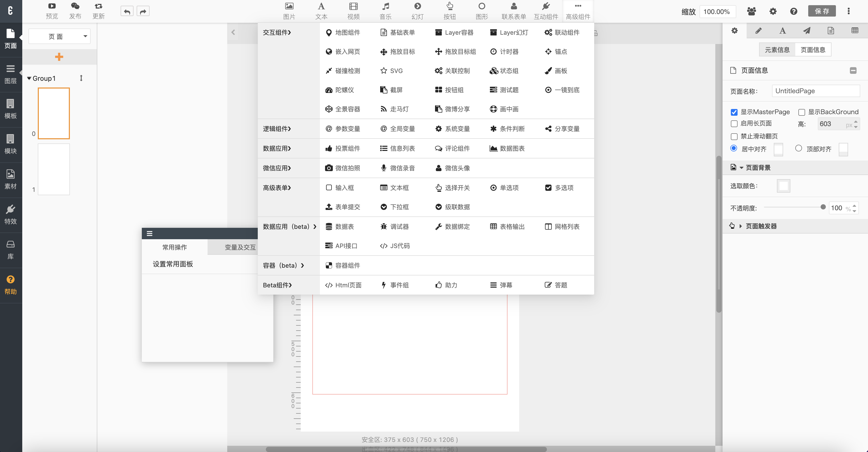Uncheck the 显示MasterPage checkbox
Screen dimensions: 868x452
[734, 112]
